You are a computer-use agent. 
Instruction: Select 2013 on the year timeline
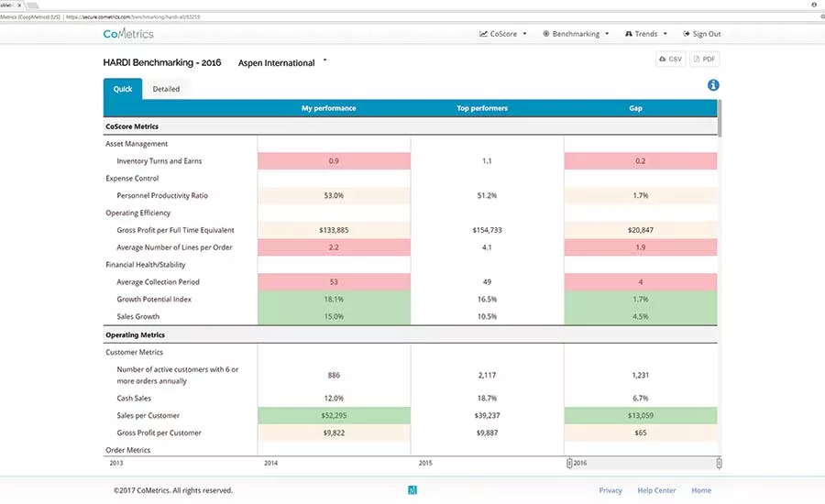[x=116, y=463]
